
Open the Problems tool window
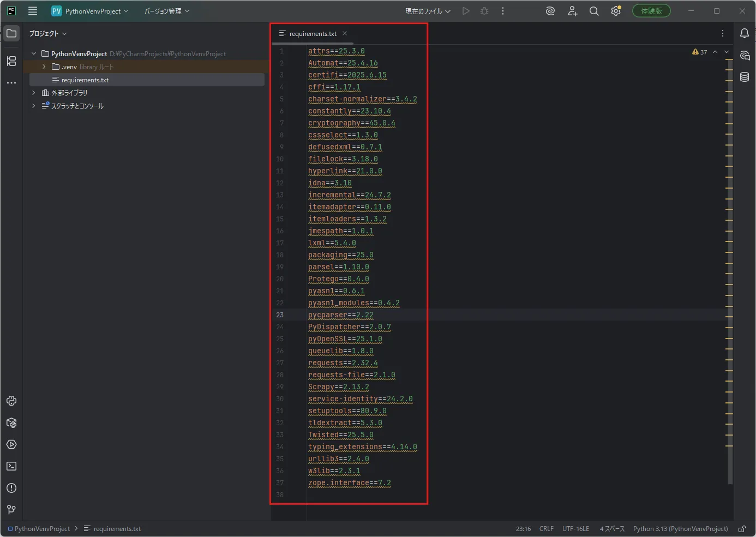[x=11, y=488]
